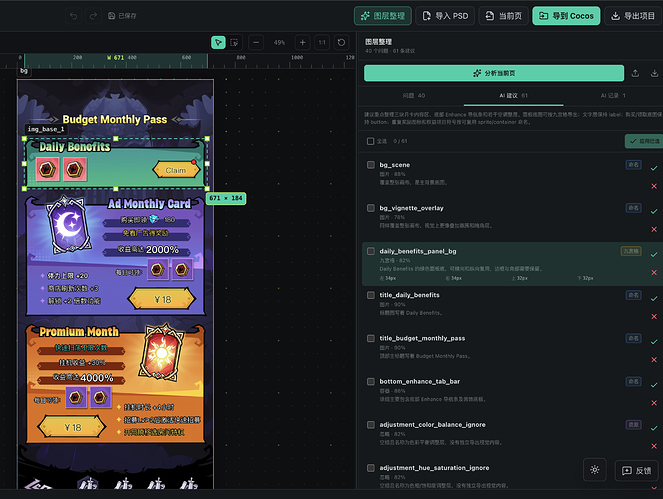The width and height of the screenshot is (663, 499).
Task: Click the upload icon beside analyze button
Action: click(x=635, y=73)
